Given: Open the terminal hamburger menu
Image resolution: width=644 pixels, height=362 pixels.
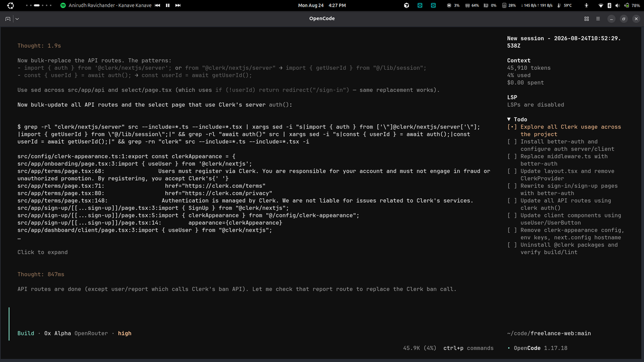Looking at the screenshot, I should (x=598, y=18).
